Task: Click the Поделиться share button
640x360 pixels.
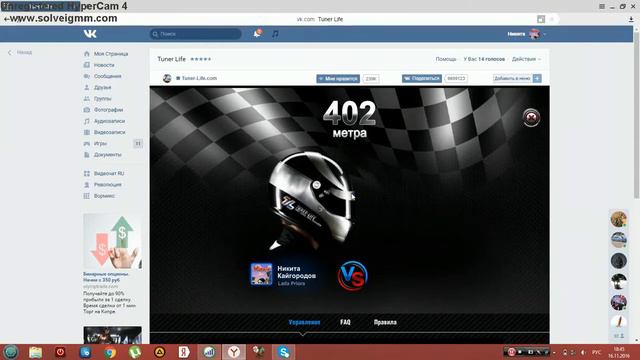Action: [422, 78]
